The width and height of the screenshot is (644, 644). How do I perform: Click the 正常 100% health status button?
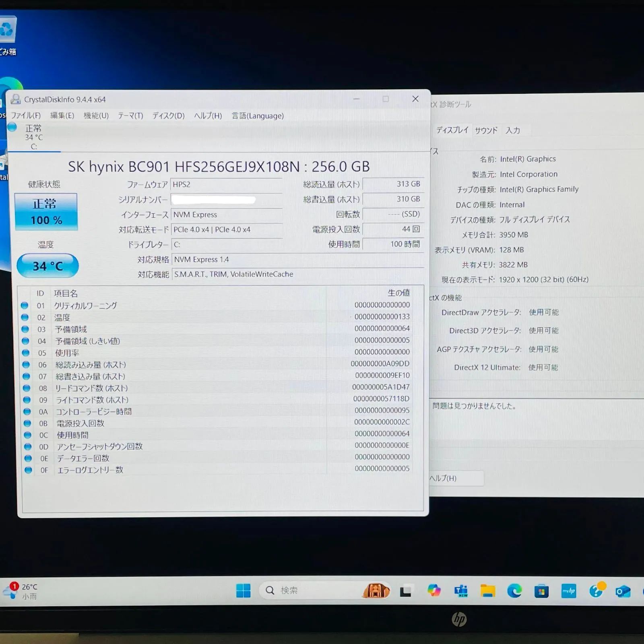46,211
